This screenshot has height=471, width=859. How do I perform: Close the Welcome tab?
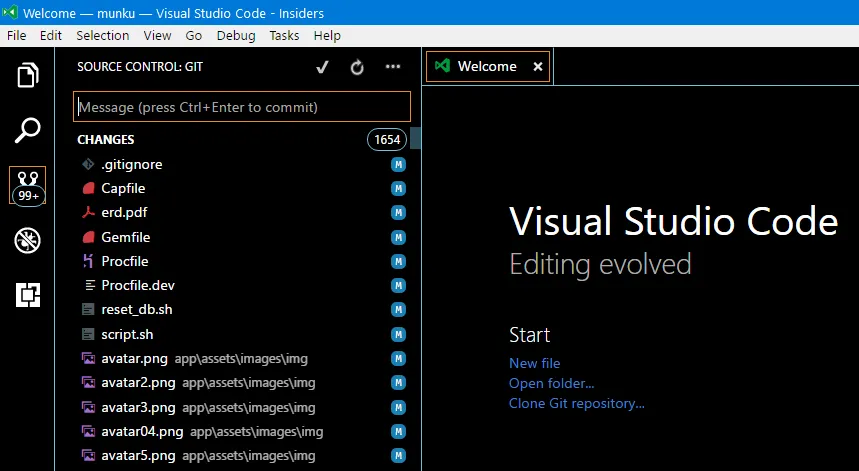pos(538,66)
